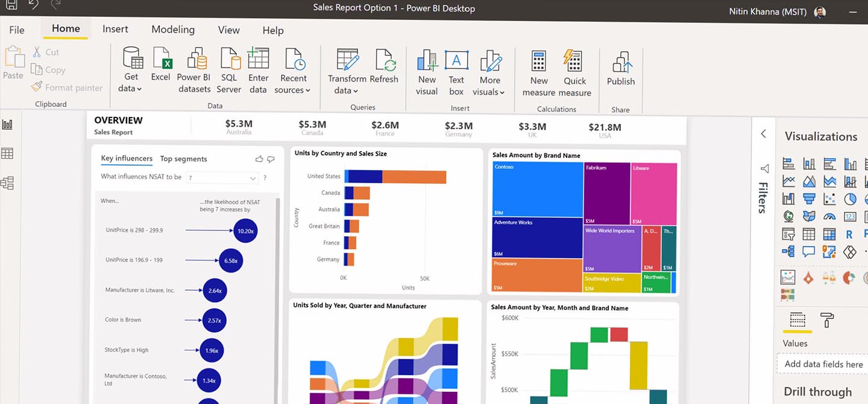The image size is (868, 404).
Task: Open the More visuals dropdown
Action: point(489,72)
